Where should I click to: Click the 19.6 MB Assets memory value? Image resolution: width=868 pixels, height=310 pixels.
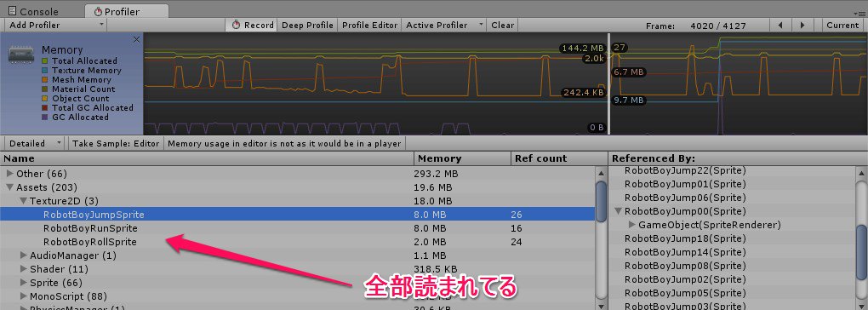tap(433, 187)
